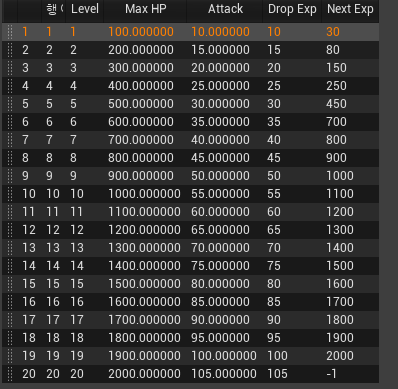This screenshot has height=389, width=398.
Task: Sort by the Level column header
Action: (x=85, y=9)
